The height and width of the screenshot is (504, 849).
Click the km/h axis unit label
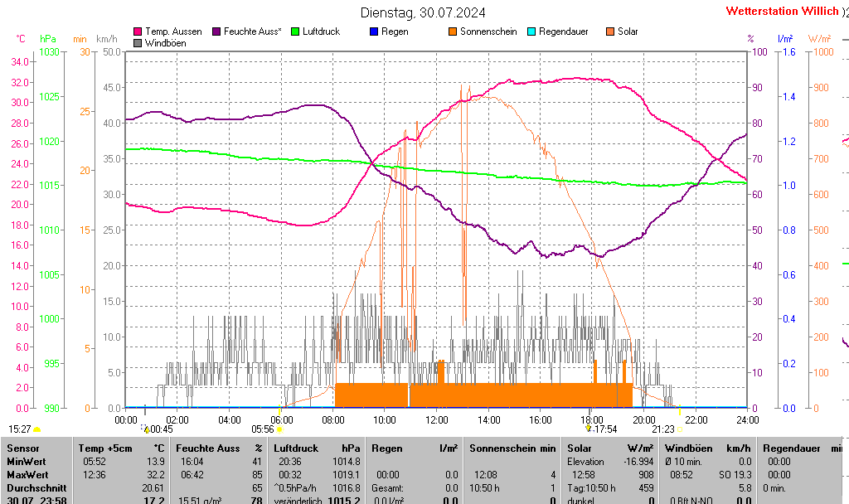point(107,39)
